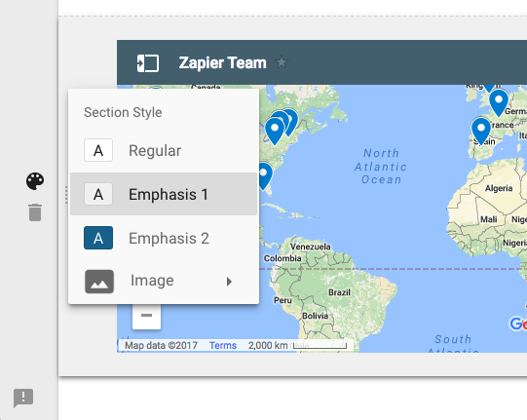Star the Zapier Team map
This screenshot has width=527, height=420.
[281, 62]
